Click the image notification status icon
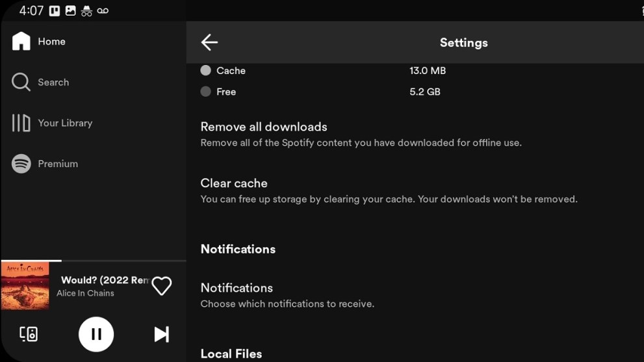644x362 pixels. click(71, 10)
